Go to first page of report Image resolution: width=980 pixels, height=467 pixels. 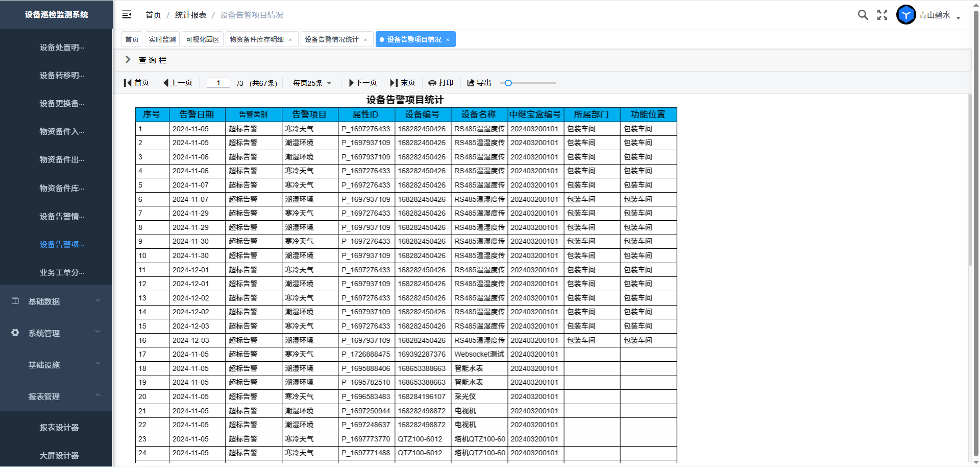pyautogui.click(x=136, y=83)
